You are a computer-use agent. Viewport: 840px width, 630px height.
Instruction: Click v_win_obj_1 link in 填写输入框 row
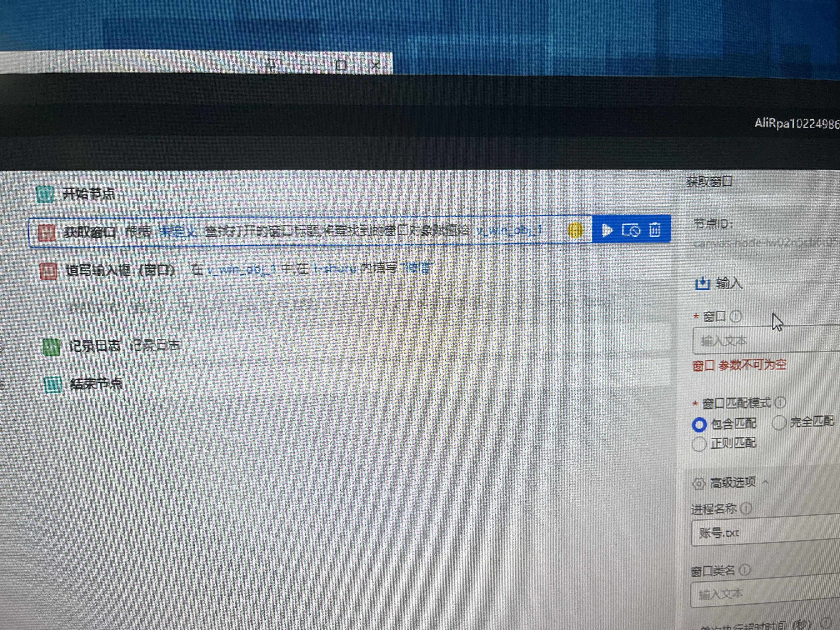click(241, 269)
